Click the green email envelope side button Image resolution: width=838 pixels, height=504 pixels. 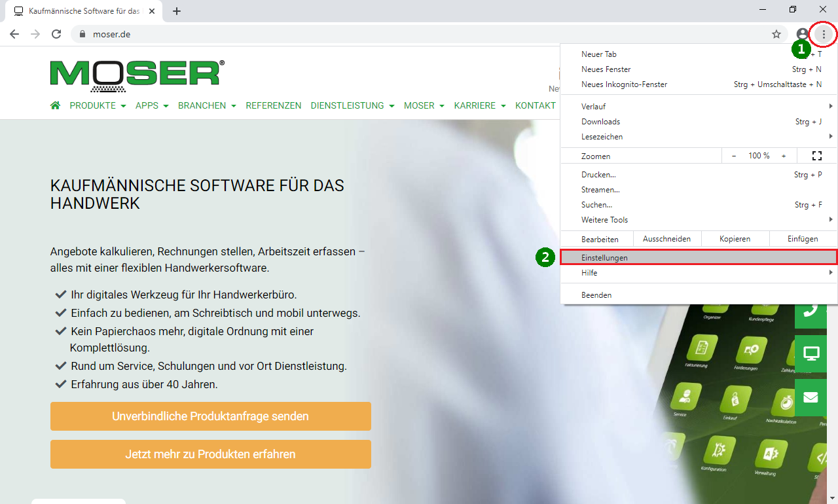(x=811, y=397)
